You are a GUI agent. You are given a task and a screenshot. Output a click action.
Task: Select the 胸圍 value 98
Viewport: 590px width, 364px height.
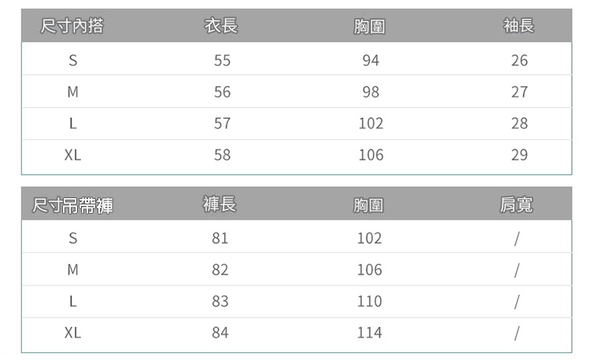click(x=371, y=92)
